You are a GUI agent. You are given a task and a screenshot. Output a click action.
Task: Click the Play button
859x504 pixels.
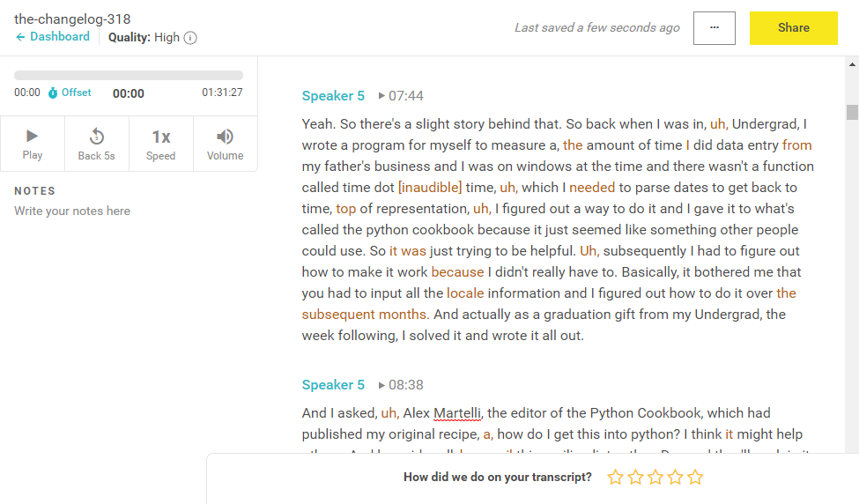[x=33, y=144]
